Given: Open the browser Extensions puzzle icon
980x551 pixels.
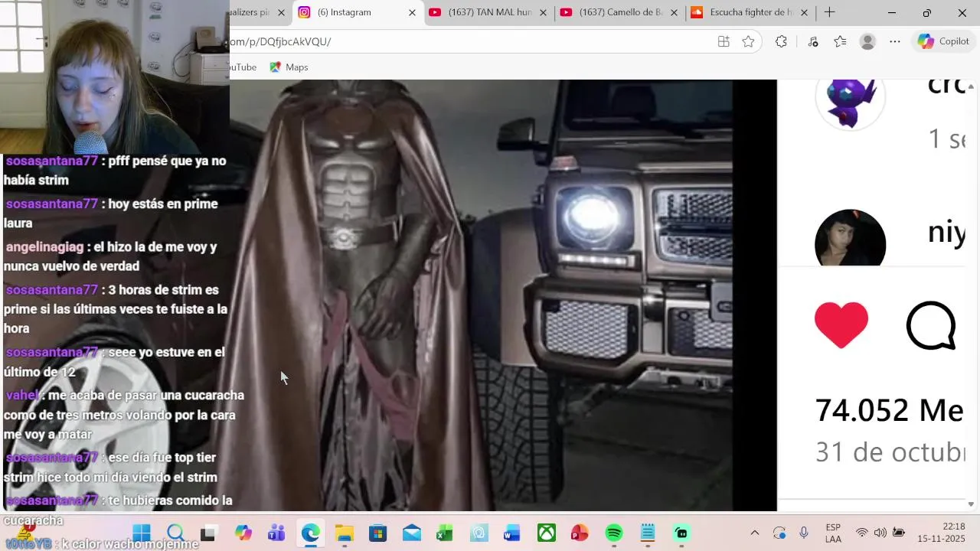Looking at the screenshot, I should pyautogui.click(x=781, y=41).
